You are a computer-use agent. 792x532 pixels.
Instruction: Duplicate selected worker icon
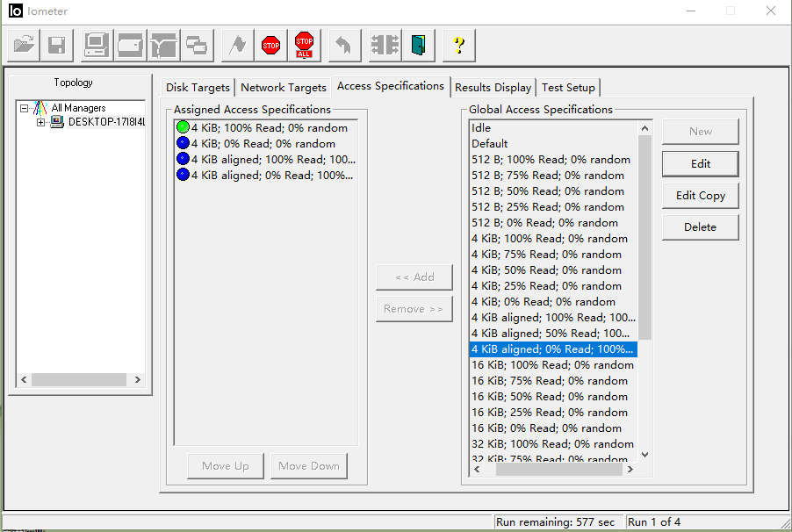pyautogui.click(x=197, y=45)
